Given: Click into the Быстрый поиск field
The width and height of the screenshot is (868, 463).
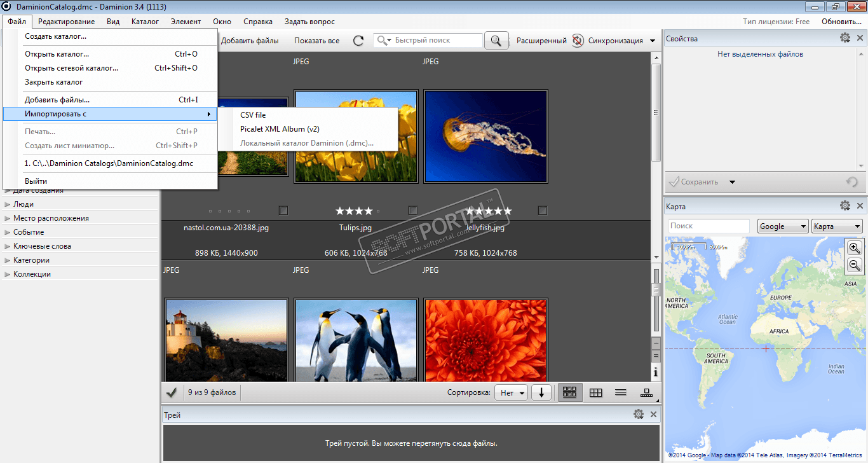Looking at the screenshot, I should 428,40.
